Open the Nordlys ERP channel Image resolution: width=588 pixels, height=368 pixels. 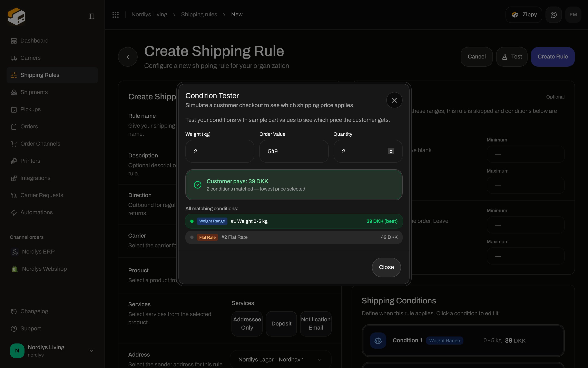coord(52,252)
